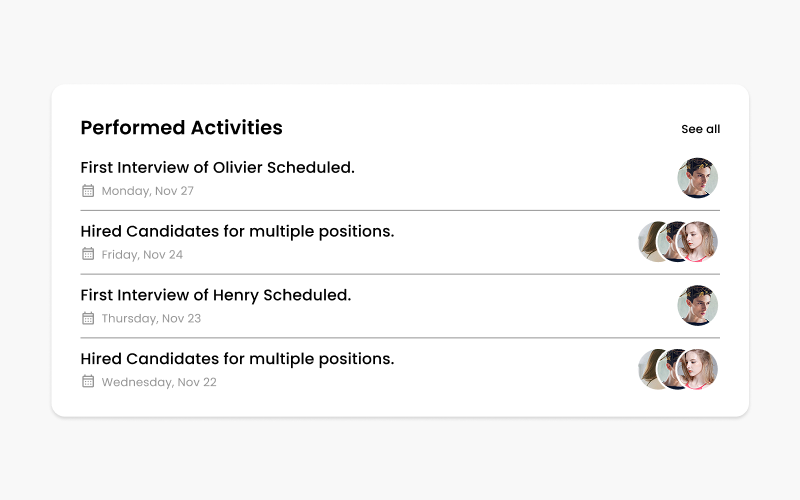Open First Interview of Olivier Scheduled activity
Viewport: 800px width, 500px height.
coord(217,167)
